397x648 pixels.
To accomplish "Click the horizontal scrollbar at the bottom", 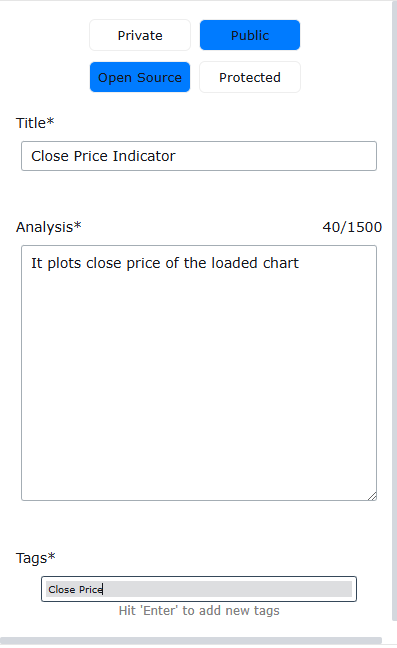I will pyautogui.click(x=191, y=641).
